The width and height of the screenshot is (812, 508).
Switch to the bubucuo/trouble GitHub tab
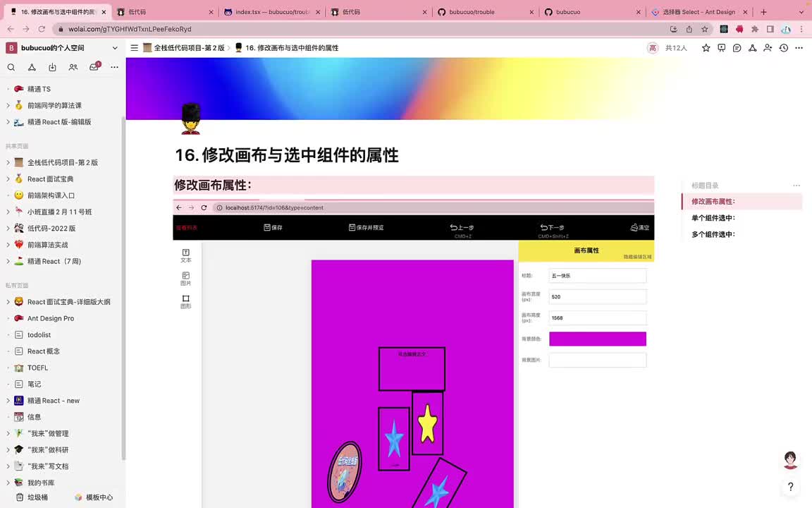485,11
